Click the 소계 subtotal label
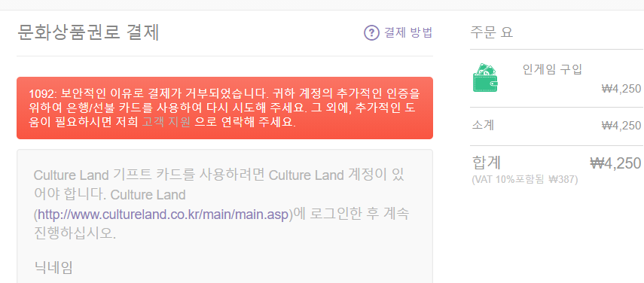 (483, 125)
